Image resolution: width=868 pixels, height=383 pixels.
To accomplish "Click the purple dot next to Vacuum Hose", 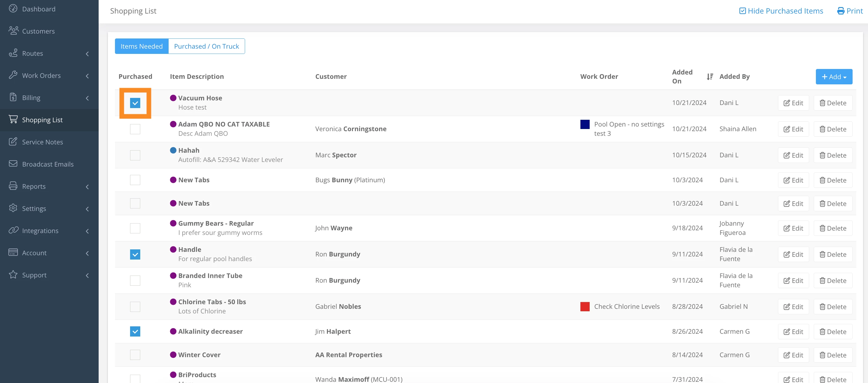I will [x=173, y=98].
